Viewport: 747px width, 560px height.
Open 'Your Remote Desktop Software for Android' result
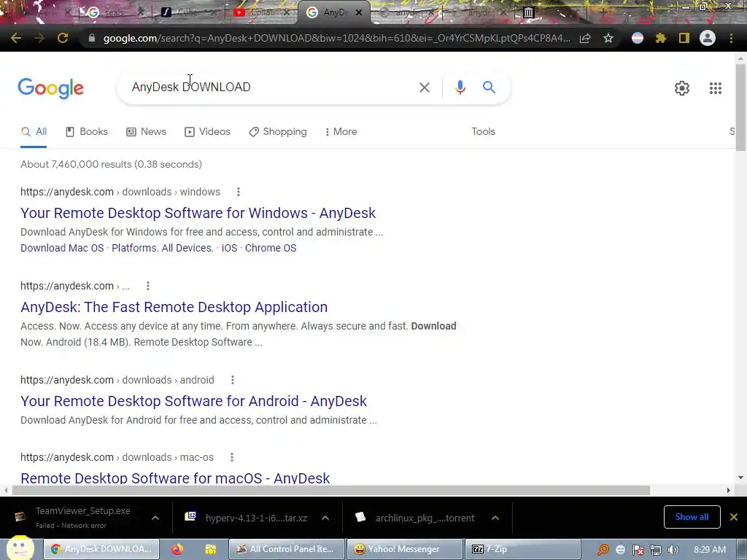coord(193,401)
